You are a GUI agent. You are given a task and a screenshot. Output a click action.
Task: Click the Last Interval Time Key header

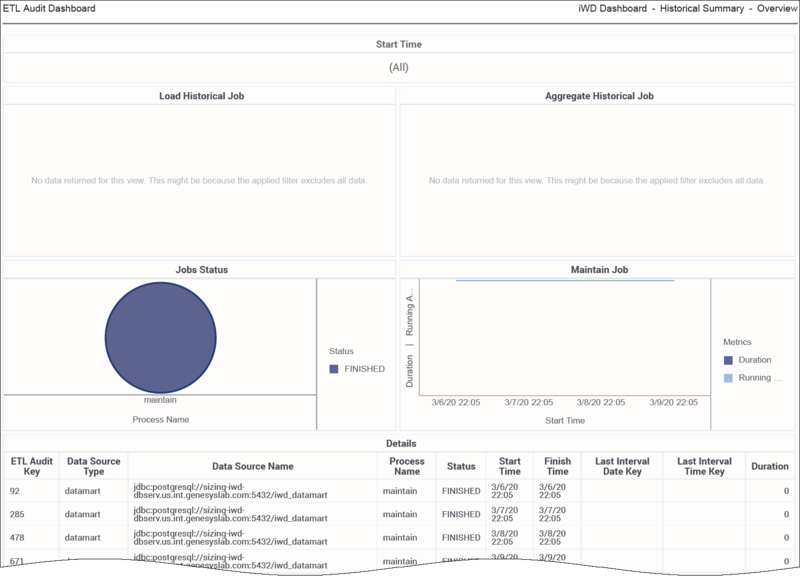click(702, 467)
